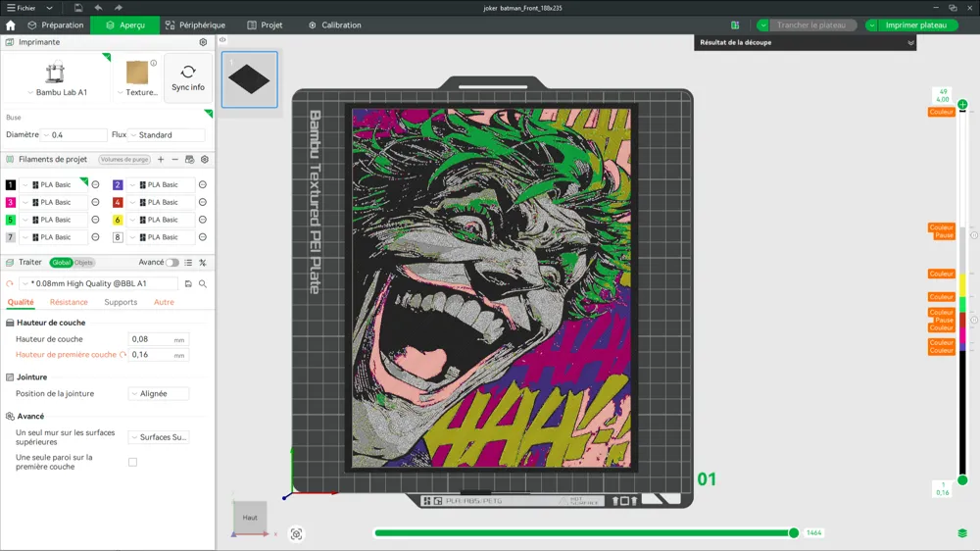Click the camera reset view icon
The image size is (980, 551).
tap(296, 534)
